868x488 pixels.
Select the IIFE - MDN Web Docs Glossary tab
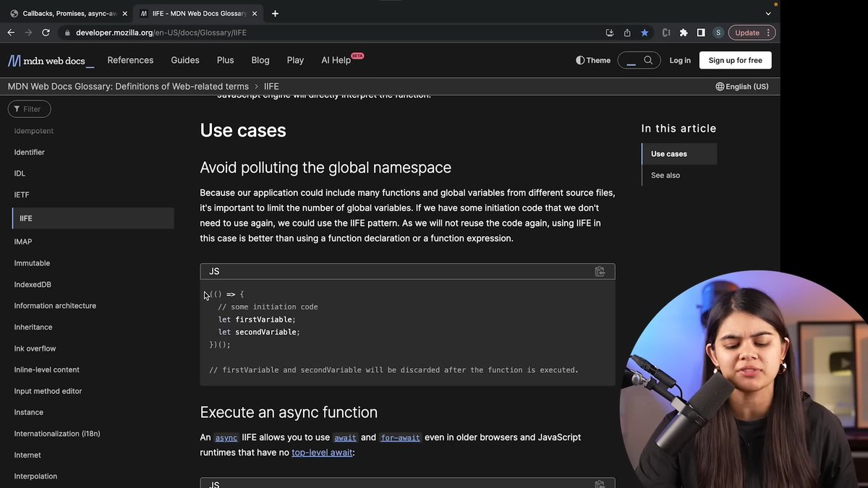[199, 13]
